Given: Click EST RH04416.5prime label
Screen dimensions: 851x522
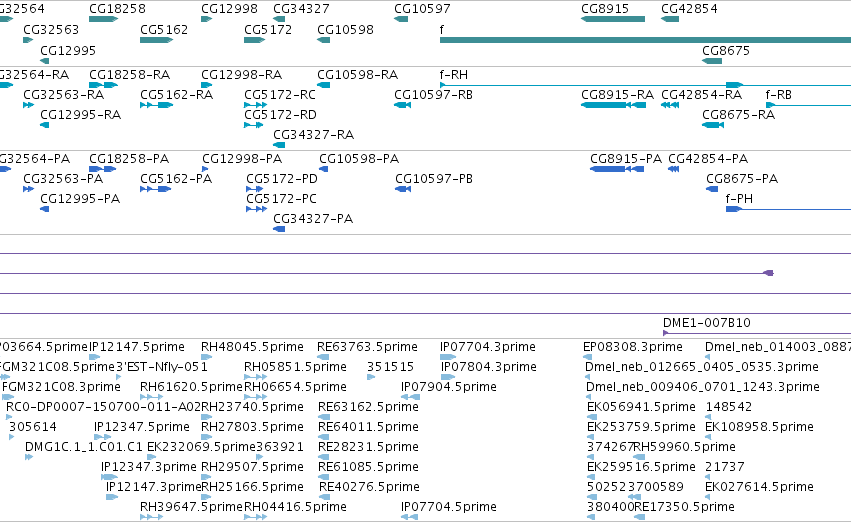Looking at the screenshot, I should [x=295, y=507].
